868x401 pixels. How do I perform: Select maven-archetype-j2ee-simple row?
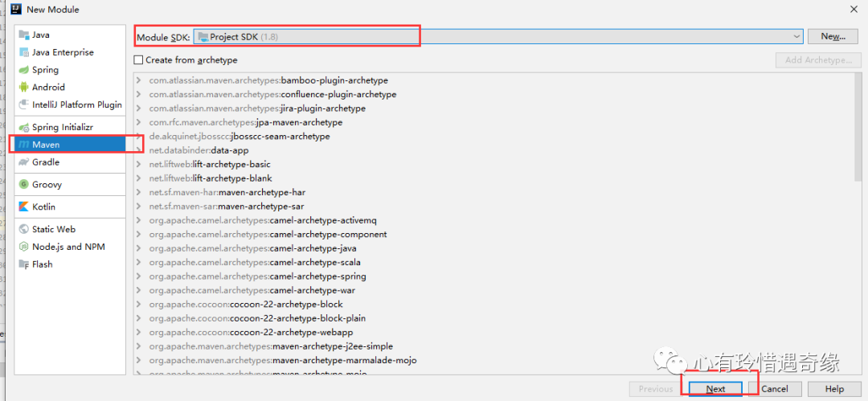point(493,346)
